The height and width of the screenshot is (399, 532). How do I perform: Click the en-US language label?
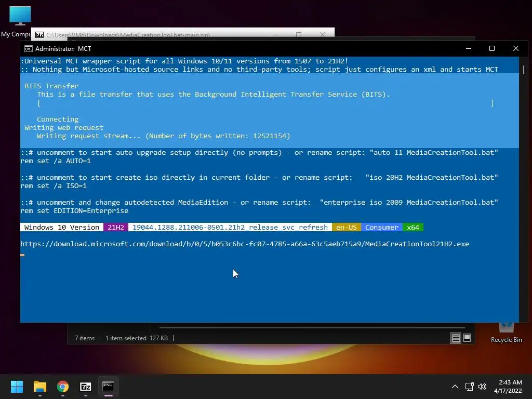coord(347,228)
